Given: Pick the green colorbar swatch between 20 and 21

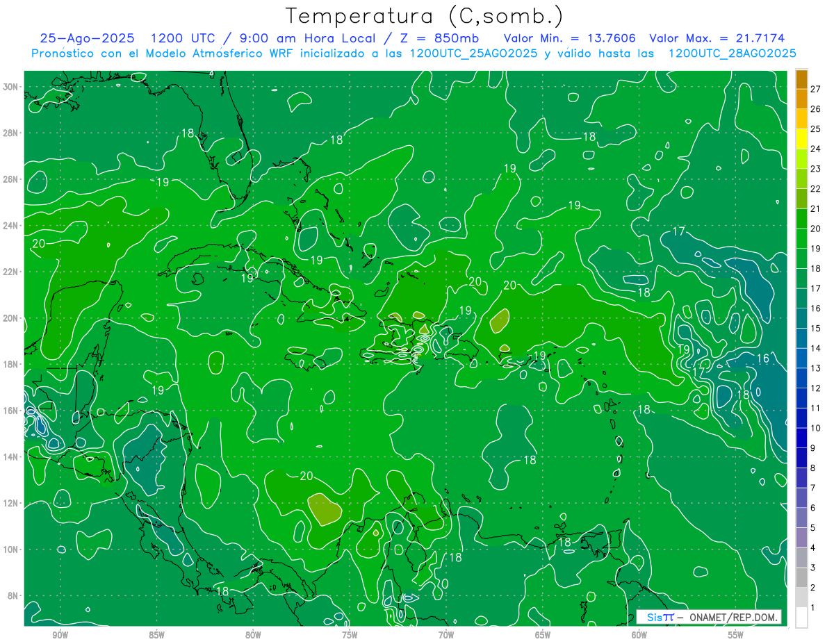Looking at the screenshot, I should (x=801, y=219).
